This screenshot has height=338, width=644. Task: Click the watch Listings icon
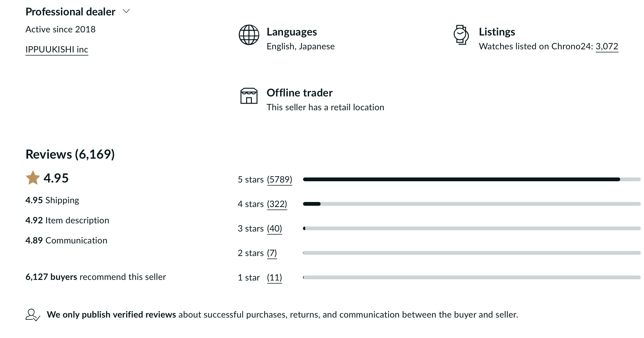461,35
